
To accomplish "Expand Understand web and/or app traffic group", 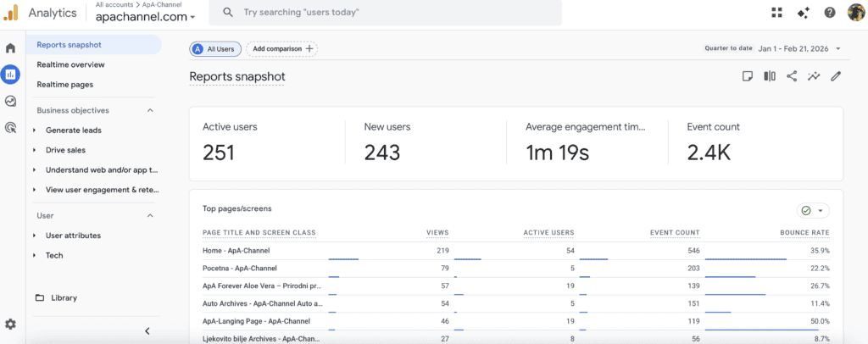I will tap(34, 169).
